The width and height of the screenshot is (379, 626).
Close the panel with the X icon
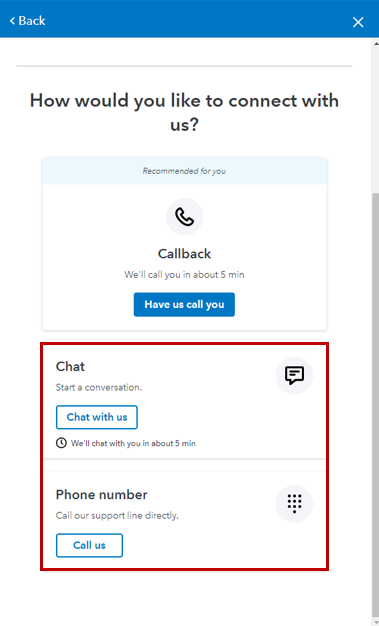click(358, 22)
